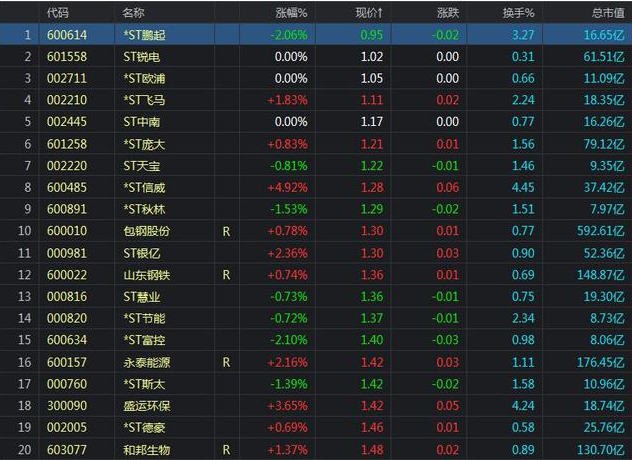Select stock code 002220
This screenshot has width=632, height=460.
click(x=67, y=166)
